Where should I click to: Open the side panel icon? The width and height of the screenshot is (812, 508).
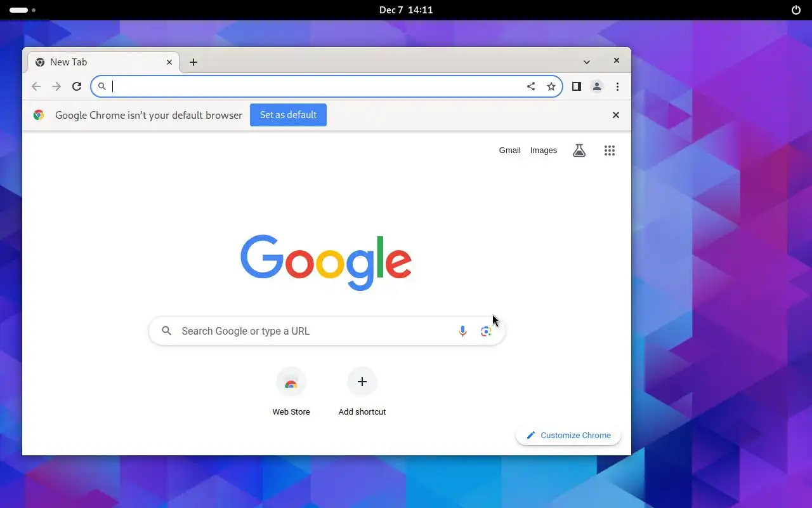[x=577, y=86]
